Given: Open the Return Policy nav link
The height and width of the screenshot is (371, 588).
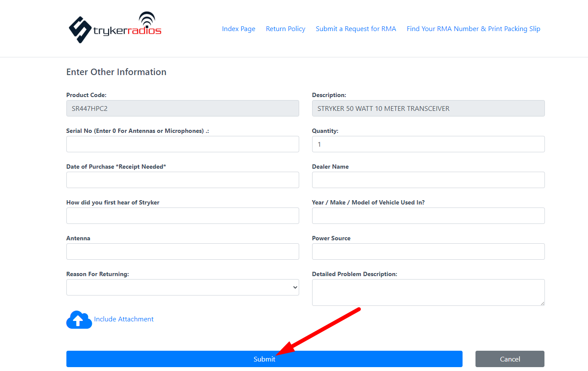Looking at the screenshot, I should point(285,29).
